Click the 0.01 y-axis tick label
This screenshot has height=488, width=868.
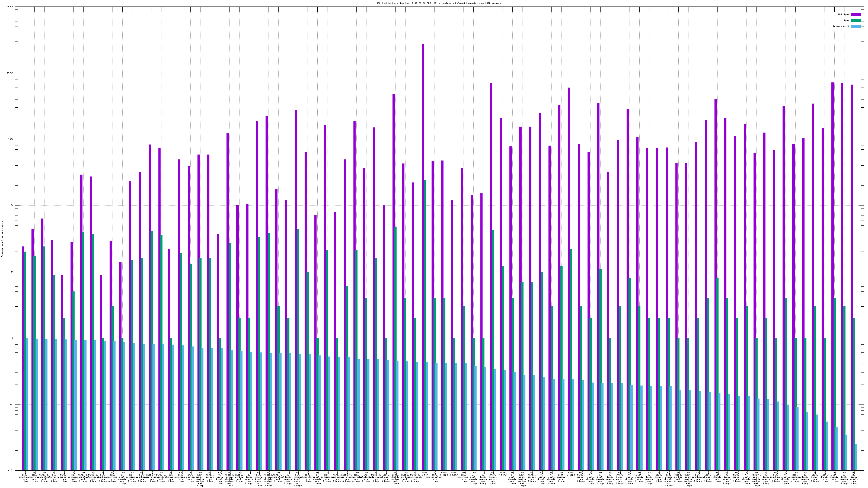(11, 470)
